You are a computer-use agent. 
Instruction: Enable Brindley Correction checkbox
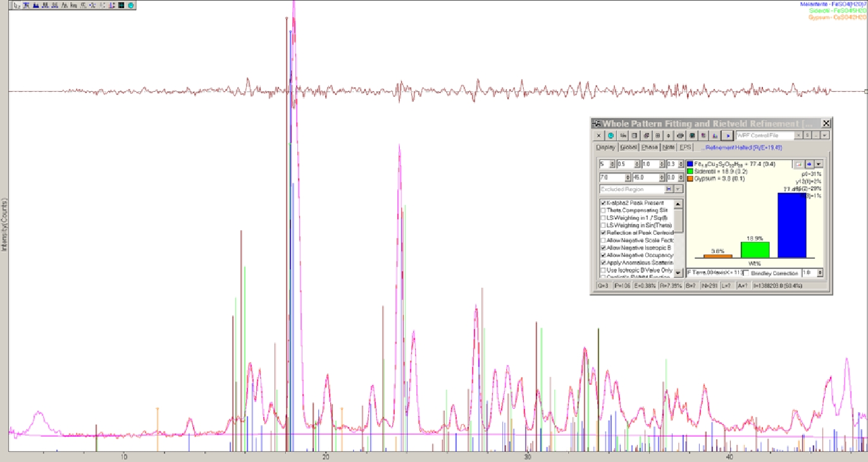tap(746, 273)
